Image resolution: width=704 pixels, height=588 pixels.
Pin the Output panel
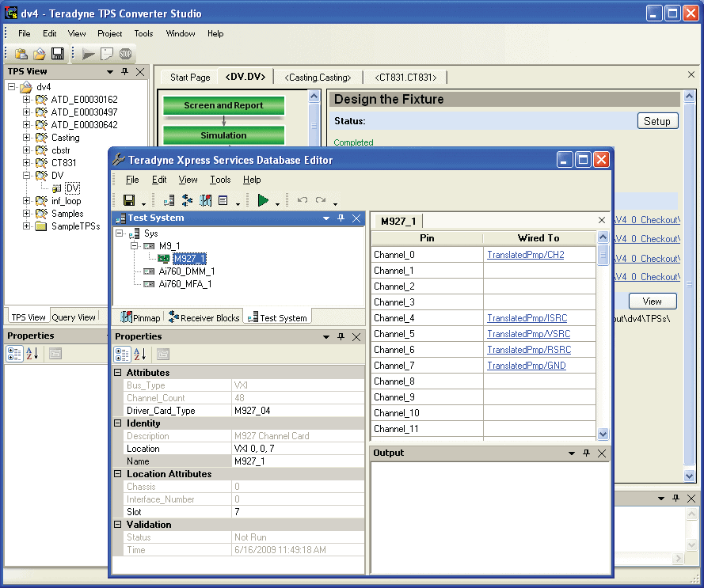pyautogui.click(x=586, y=453)
